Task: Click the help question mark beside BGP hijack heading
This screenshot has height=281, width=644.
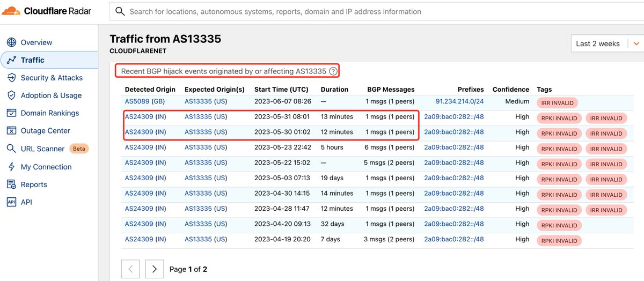Action: pos(333,71)
